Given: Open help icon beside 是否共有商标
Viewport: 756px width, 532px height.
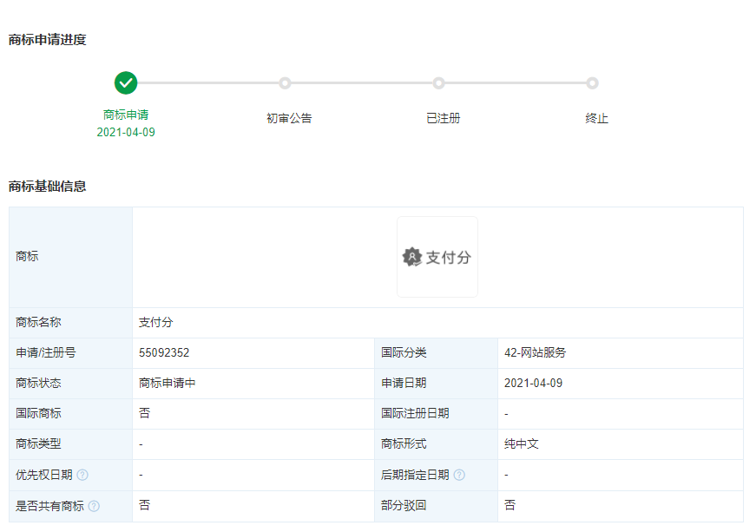Looking at the screenshot, I should [94, 506].
